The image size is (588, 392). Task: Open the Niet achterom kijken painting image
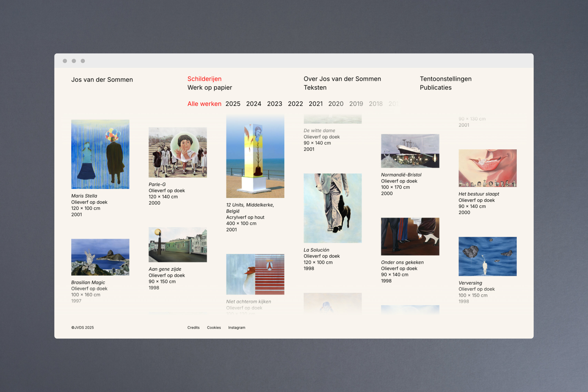pyautogui.click(x=255, y=274)
